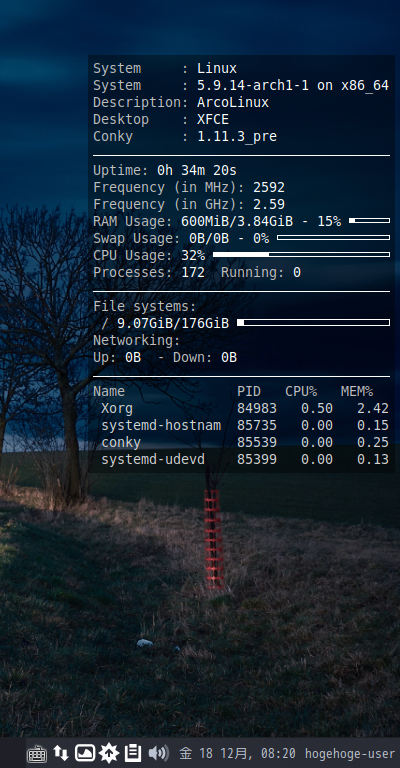Click the systemd-udevd process entry
This screenshot has width=400, height=768.
tap(153, 459)
